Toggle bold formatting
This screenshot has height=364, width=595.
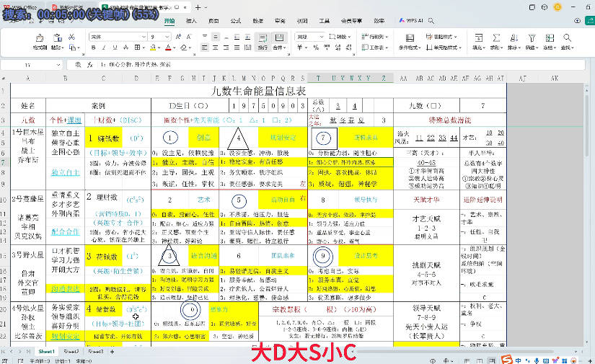(93, 48)
